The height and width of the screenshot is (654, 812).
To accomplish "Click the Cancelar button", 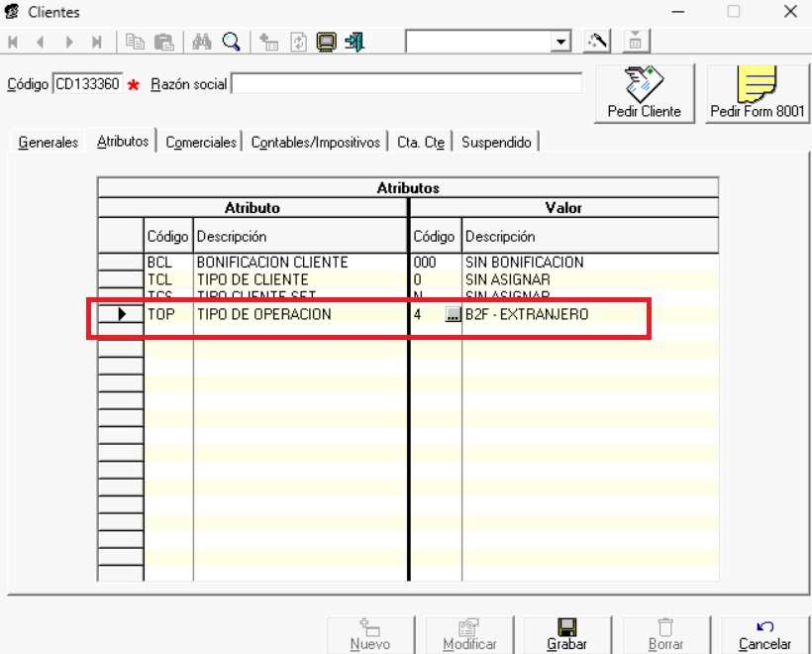I will pyautogui.click(x=764, y=634).
